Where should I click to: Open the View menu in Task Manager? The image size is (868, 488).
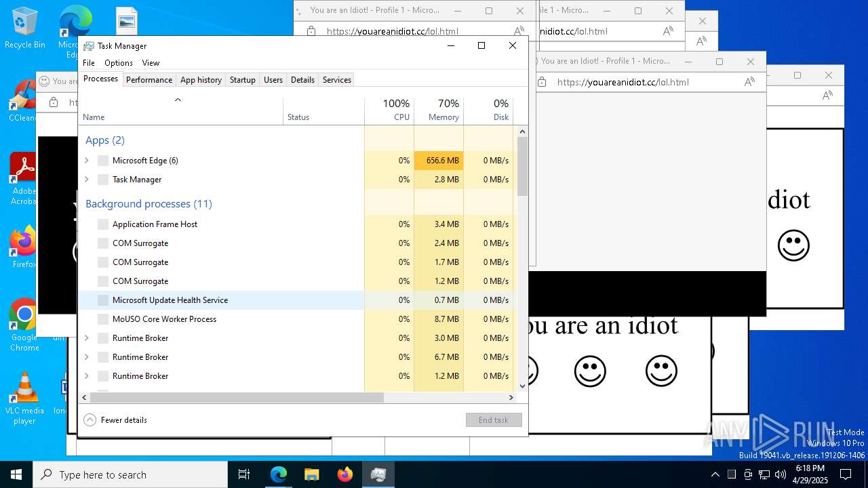151,63
